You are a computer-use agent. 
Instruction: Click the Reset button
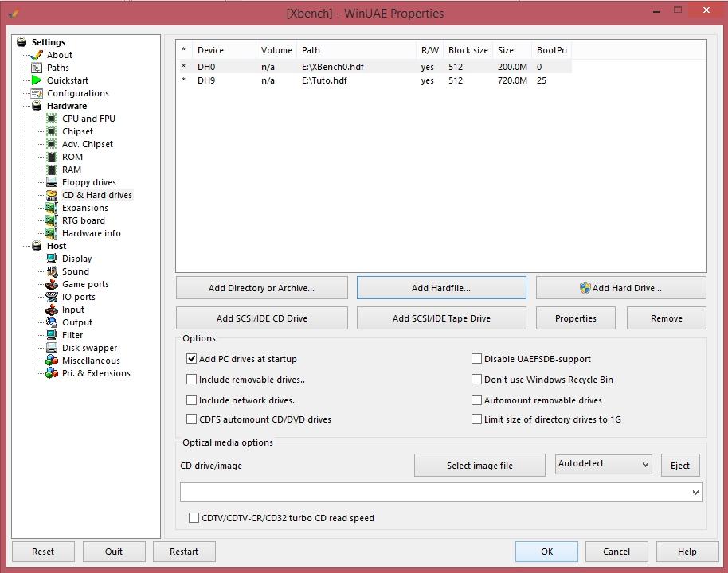pyautogui.click(x=43, y=552)
